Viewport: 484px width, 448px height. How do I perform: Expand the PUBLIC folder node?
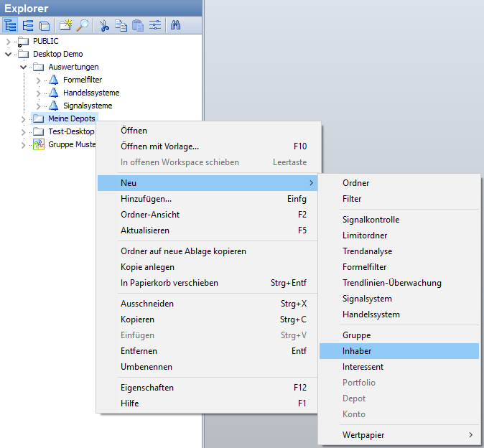(x=8, y=41)
